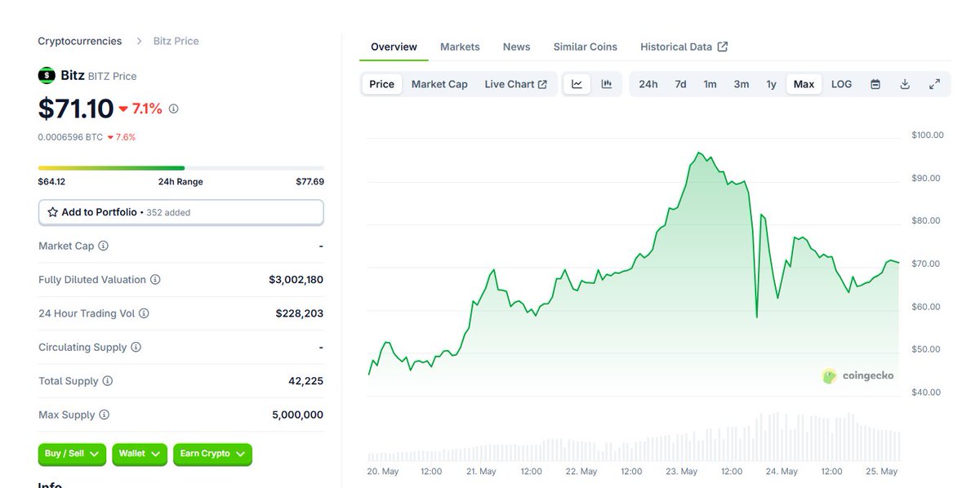Open the 24 Hour Trading Vol info icon

pyautogui.click(x=144, y=313)
